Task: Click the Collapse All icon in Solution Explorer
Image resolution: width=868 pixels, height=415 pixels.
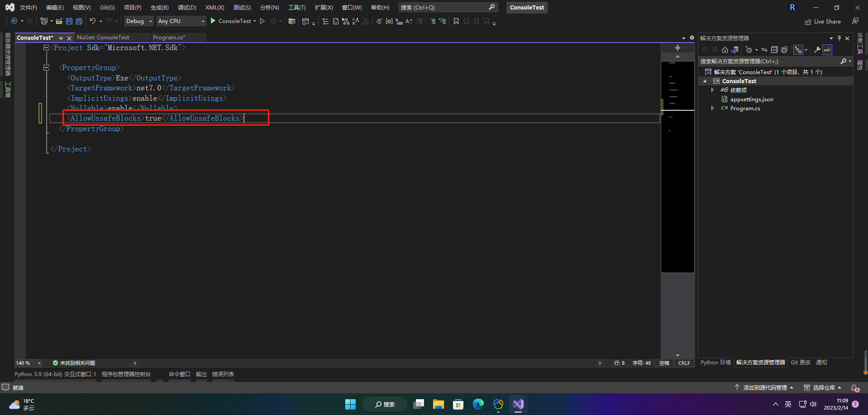Action: point(774,50)
